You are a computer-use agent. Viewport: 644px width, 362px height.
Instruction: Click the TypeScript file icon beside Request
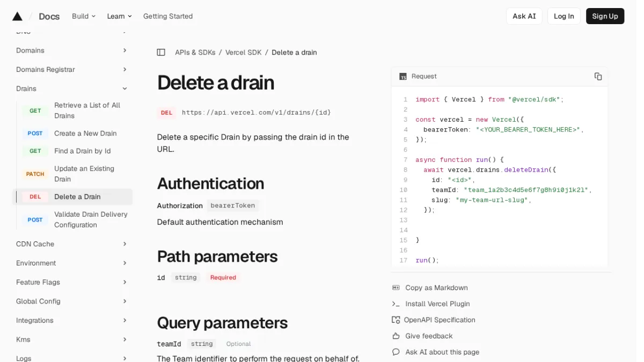403,77
